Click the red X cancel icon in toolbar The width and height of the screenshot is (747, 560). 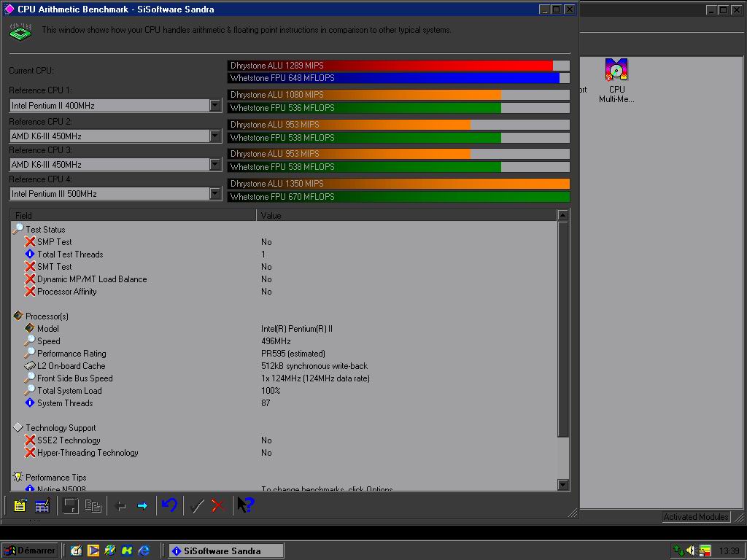pos(217,505)
